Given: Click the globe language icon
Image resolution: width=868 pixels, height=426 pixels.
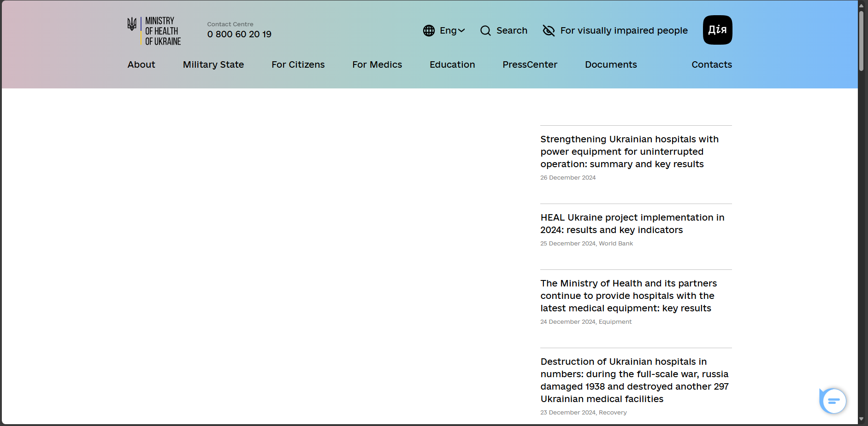Looking at the screenshot, I should (429, 30).
